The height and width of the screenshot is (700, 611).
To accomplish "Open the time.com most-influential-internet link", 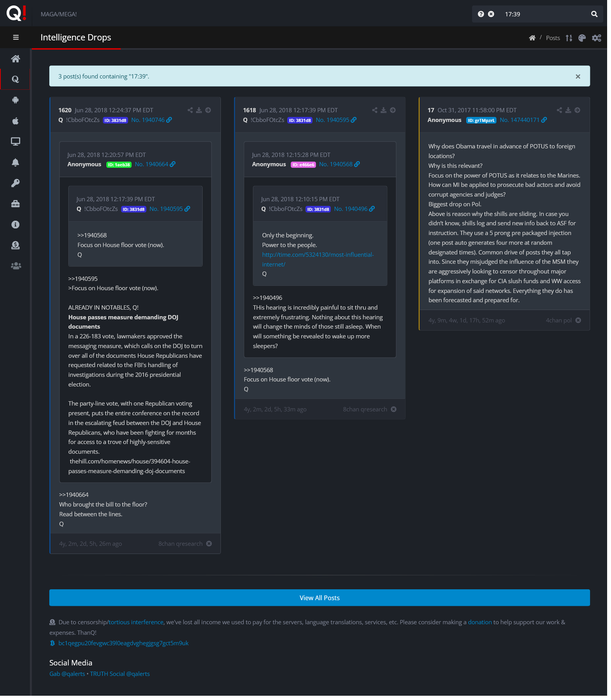I will 318,259.
